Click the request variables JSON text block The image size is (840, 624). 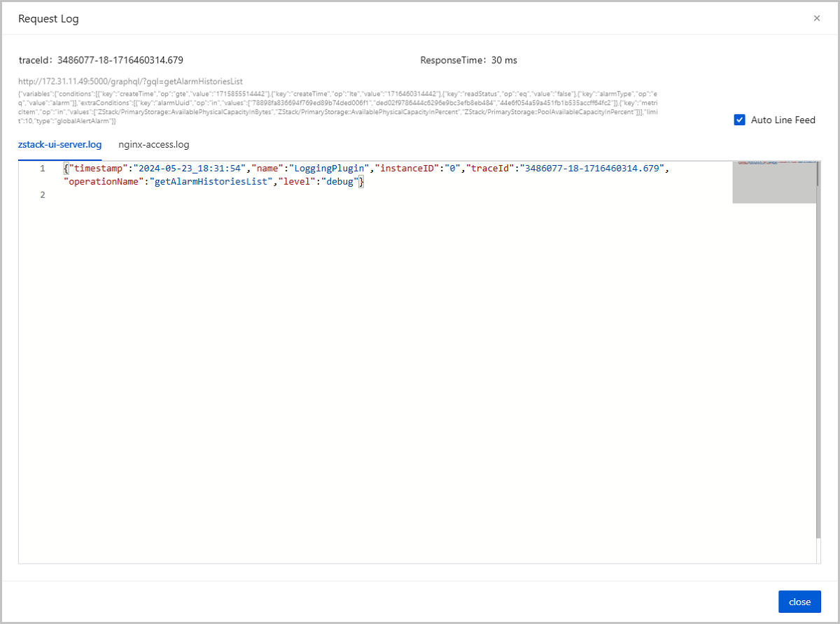336,107
